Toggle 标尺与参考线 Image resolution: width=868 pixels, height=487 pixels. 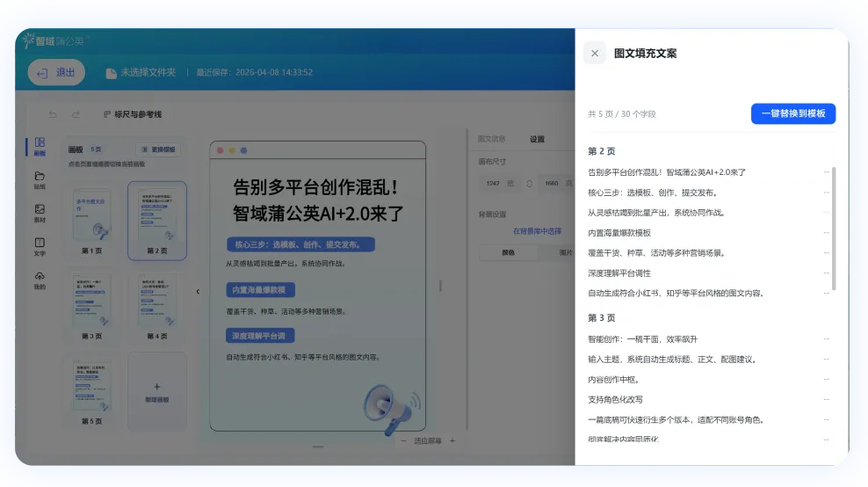tap(133, 114)
